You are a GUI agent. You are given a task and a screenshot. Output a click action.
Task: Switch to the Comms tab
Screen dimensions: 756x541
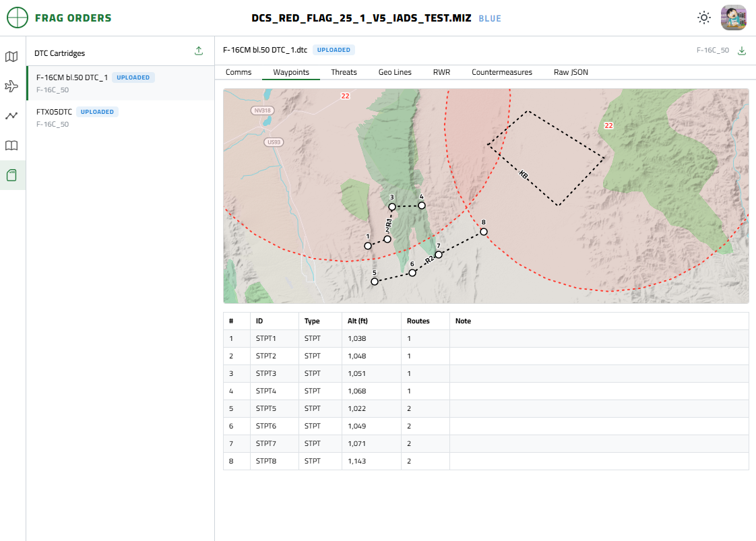tap(239, 72)
